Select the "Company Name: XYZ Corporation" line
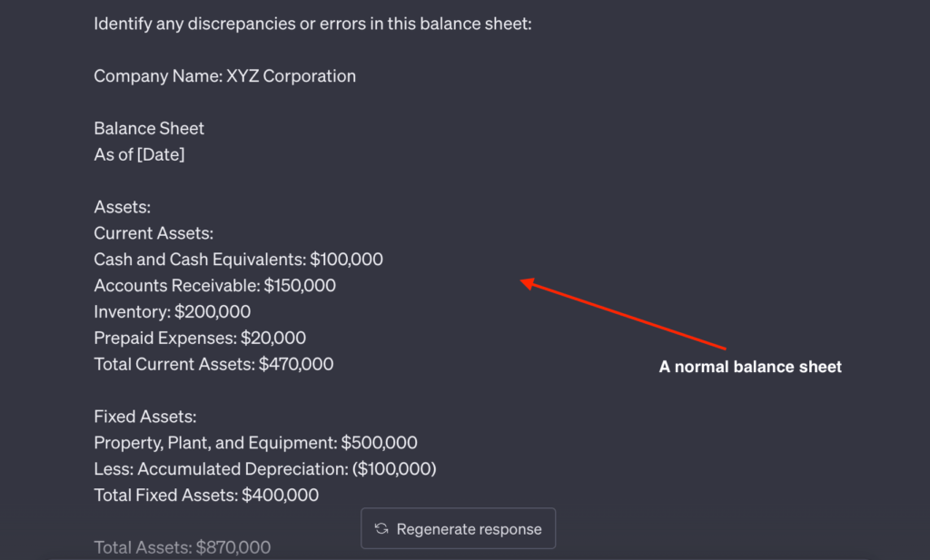This screenshot has width=930, height=560. pos(224,75)
